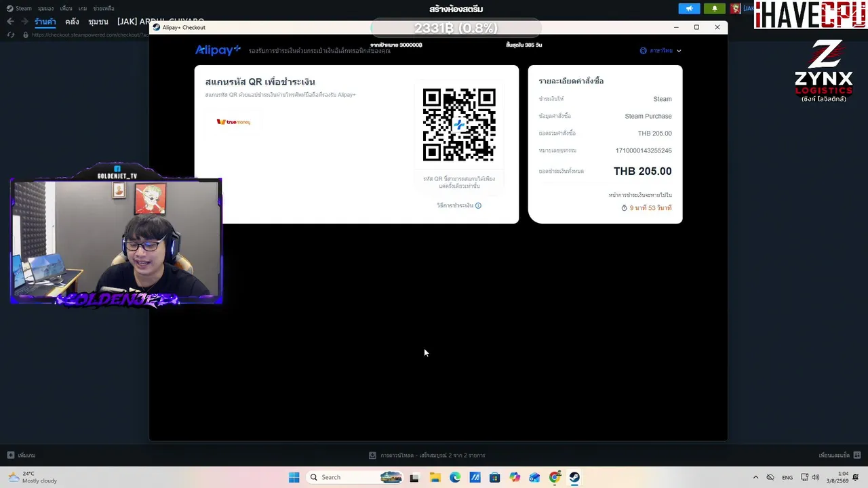Viewport: 868px width, 488px height.
Task: Switch to the ชุมชน (Community) tab
Action: pos(98,22)
